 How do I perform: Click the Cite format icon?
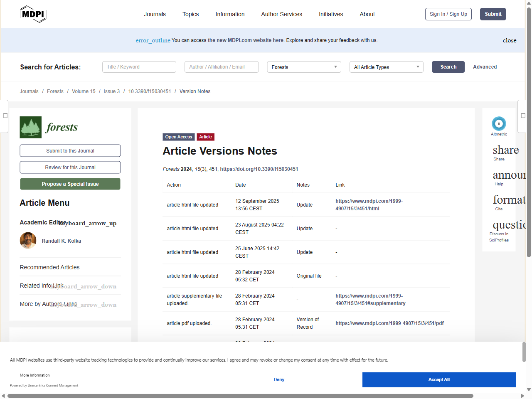pos(509,200)
